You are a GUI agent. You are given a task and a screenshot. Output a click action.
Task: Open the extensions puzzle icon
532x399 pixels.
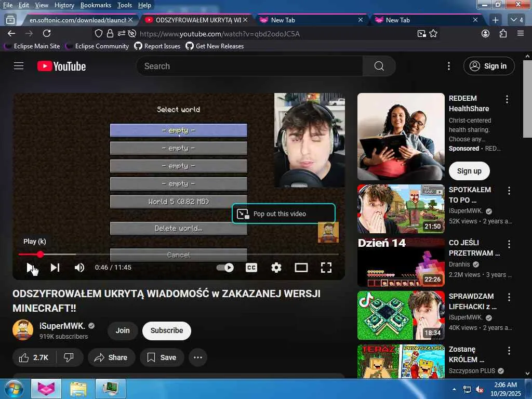(503, 33)
